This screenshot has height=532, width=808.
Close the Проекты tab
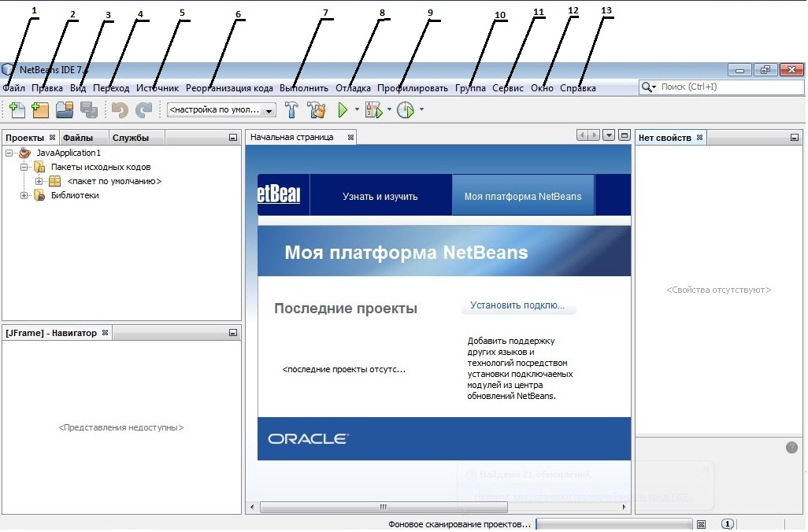point(52,138)
